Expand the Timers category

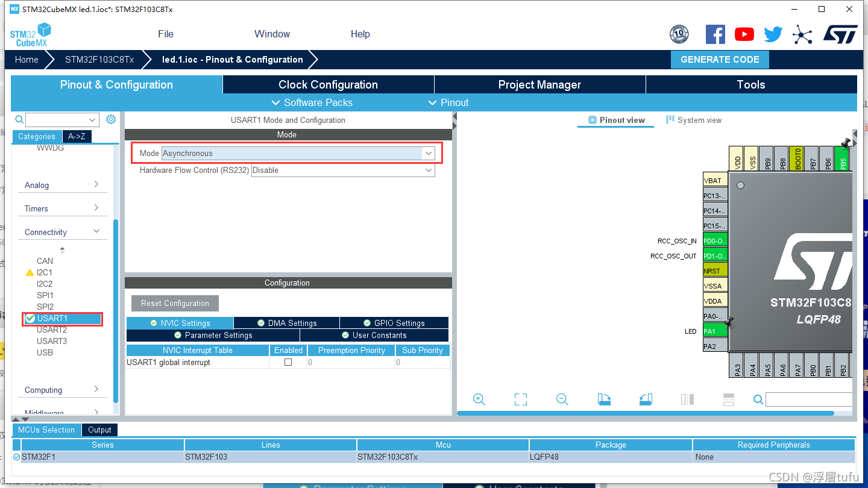point(62,208)
